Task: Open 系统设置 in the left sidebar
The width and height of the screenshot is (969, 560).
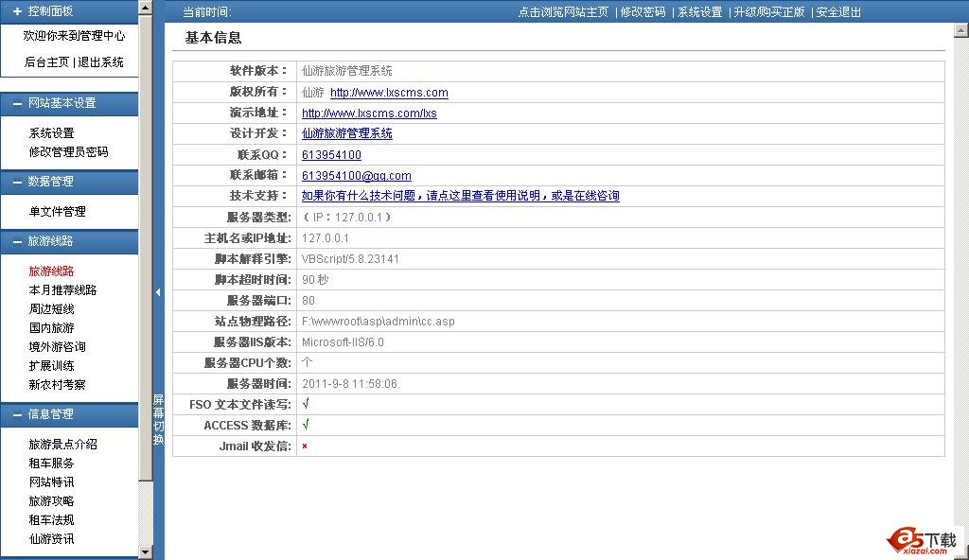Action: (x=51, y=132)
